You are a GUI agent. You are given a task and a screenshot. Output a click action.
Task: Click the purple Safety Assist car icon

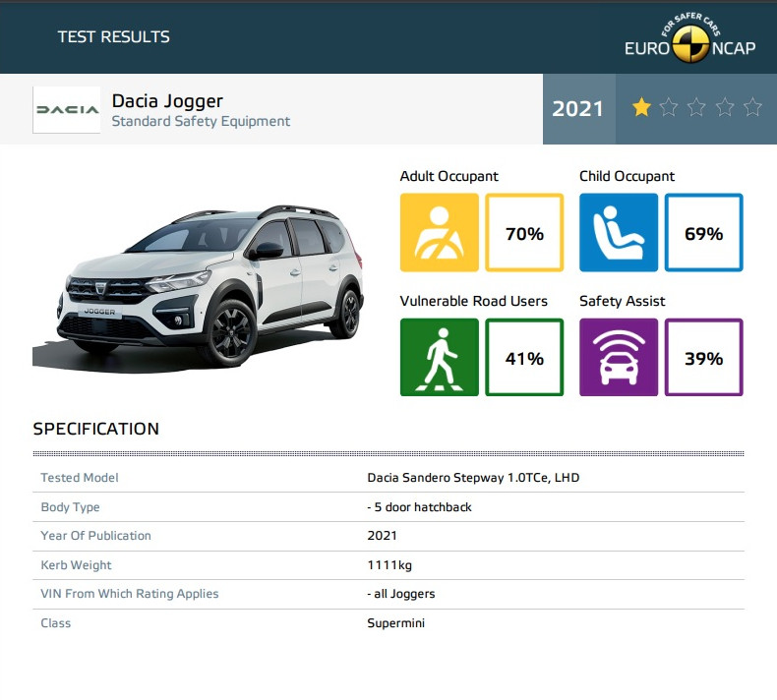619,357
